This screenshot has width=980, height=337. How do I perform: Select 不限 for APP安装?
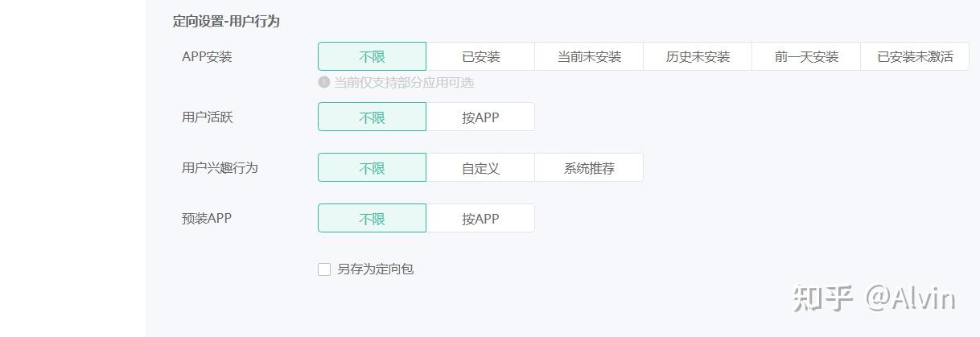(x=372, y=56)
